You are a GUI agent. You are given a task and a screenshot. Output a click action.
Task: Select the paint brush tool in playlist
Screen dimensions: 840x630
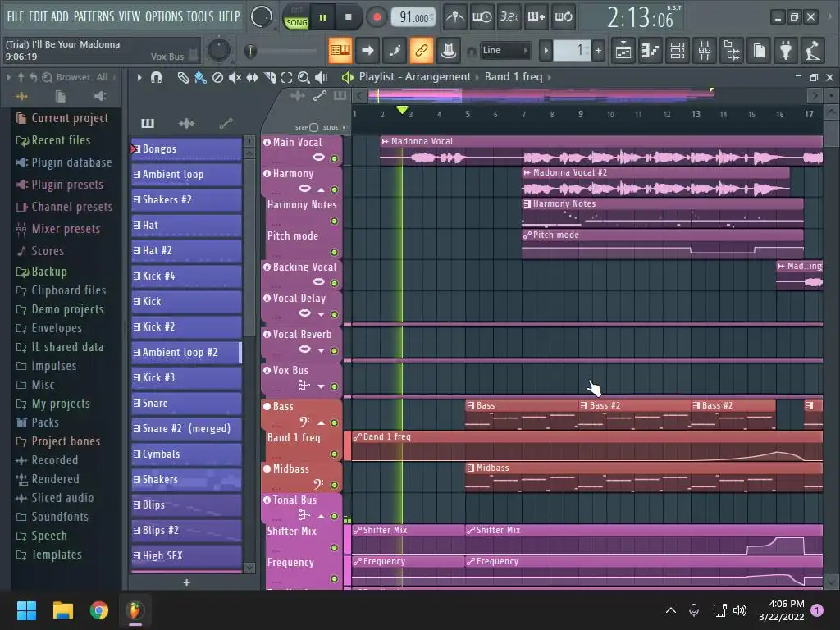click(200, 78)
